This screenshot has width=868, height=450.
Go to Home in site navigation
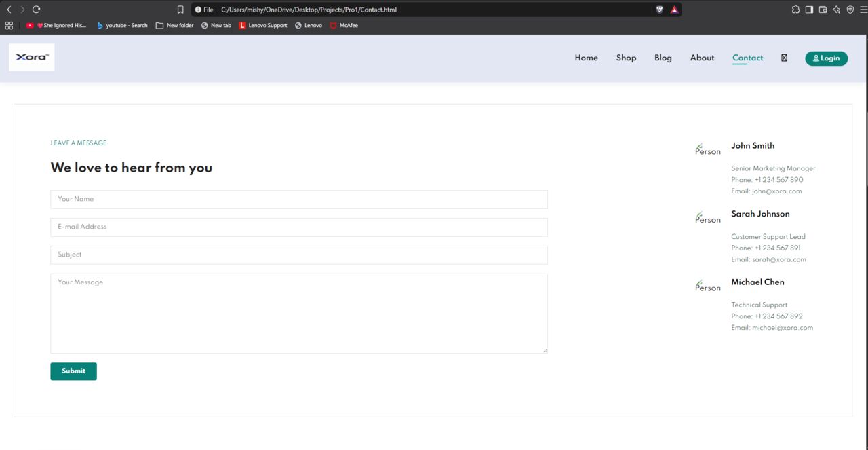(586, 58)
